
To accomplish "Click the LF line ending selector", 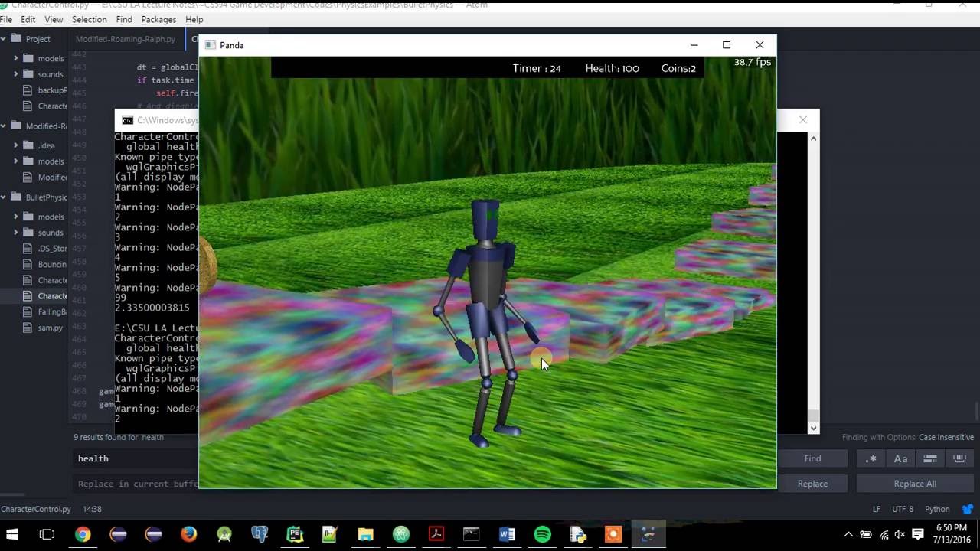I will 877,509.
